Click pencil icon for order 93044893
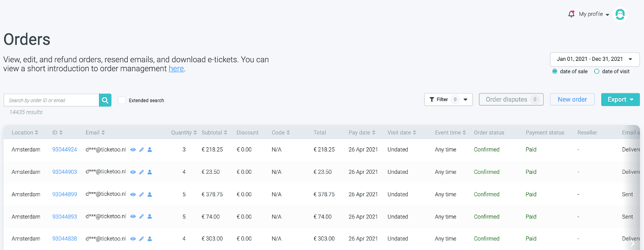This screenshot has height=250, width=644. 142,217
